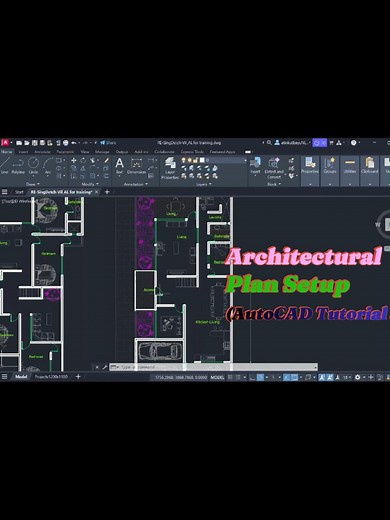Screen dimensions: 390x520
Task: Click the Undo arrow icon
Action: tap(74, 143)
